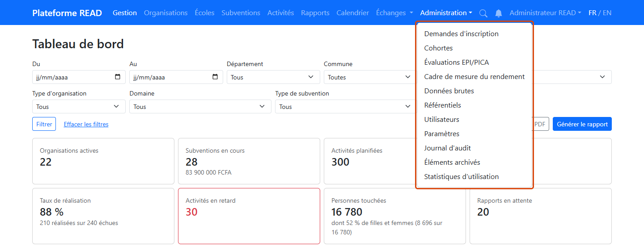
Task: Expand the Type de subvention dropdown
Action: click(x=345, y=106)
